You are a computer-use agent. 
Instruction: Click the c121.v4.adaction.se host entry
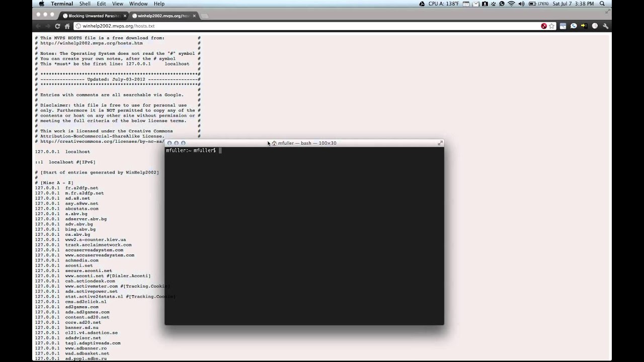pyautogui.click(x=91, y=333)
